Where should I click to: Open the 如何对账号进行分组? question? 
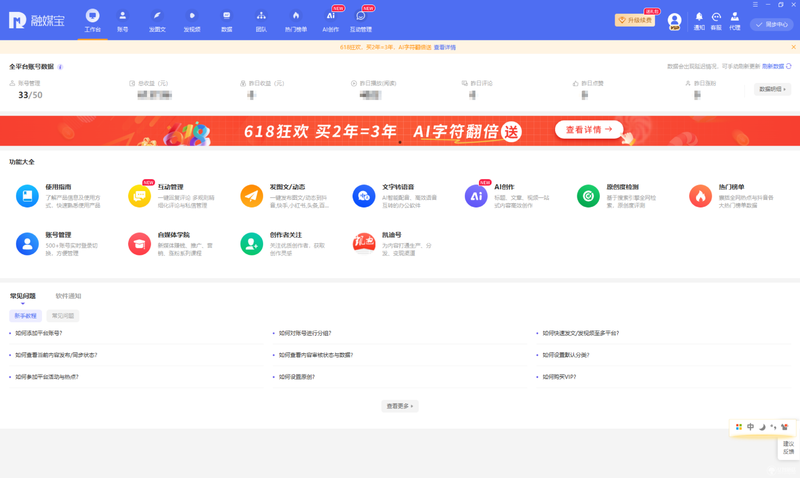pyautogui.click(x=305, y=333)
